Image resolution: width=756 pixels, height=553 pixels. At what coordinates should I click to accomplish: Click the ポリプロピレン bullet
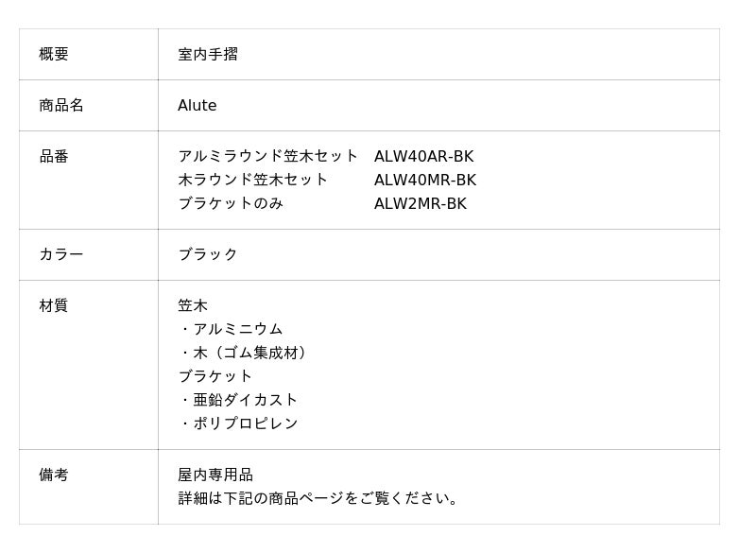[x=244, y=423]
